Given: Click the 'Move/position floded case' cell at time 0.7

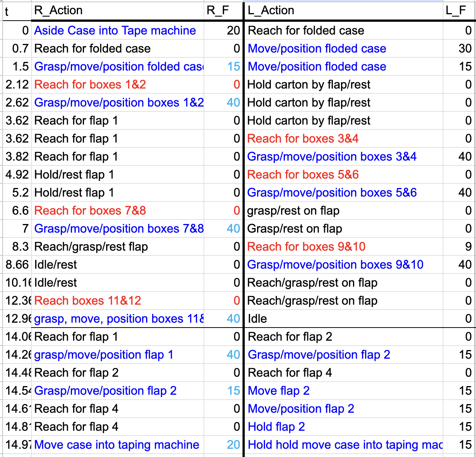Looking at the screenshot, I should pos(317,48).
